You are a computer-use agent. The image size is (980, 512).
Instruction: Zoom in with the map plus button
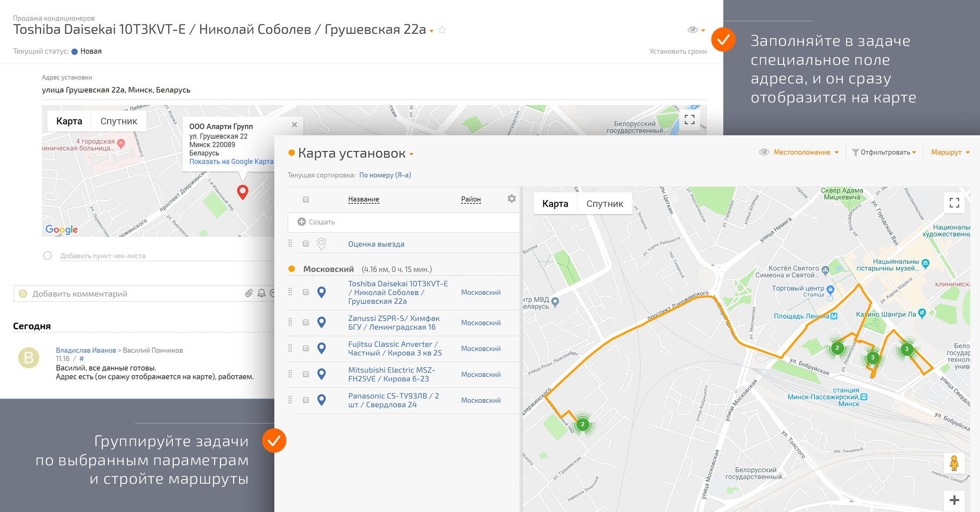tap(954, 500)
